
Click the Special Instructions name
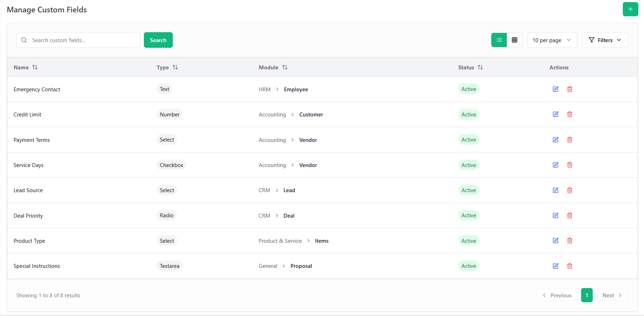(x=37, y=266)
